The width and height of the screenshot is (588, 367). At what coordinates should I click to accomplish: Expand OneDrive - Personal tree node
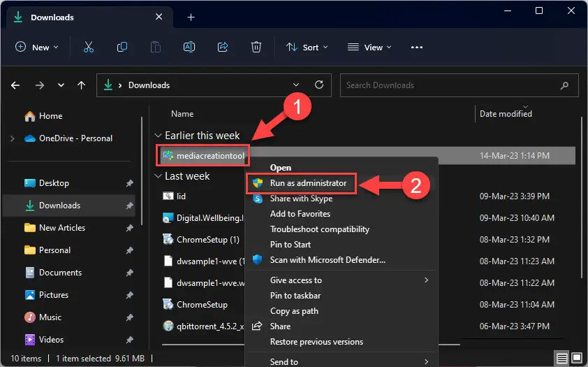click(x=13, y=138)
